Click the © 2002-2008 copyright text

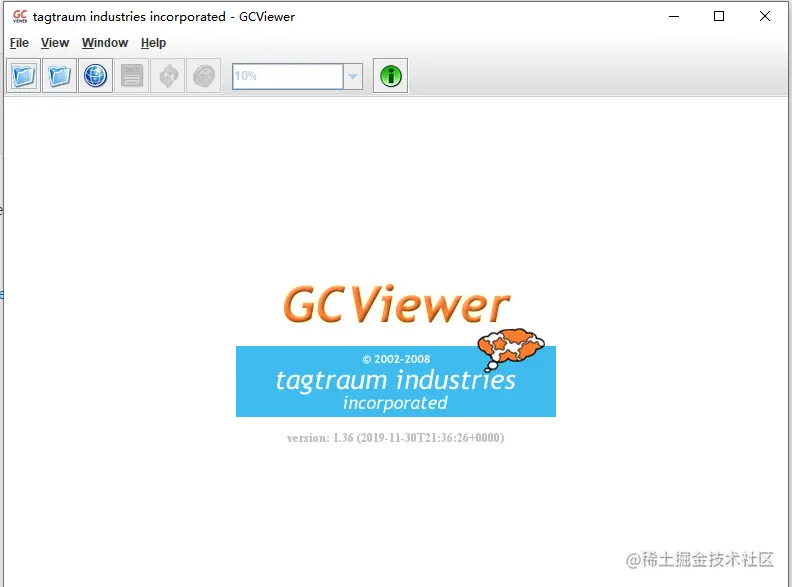397,359
